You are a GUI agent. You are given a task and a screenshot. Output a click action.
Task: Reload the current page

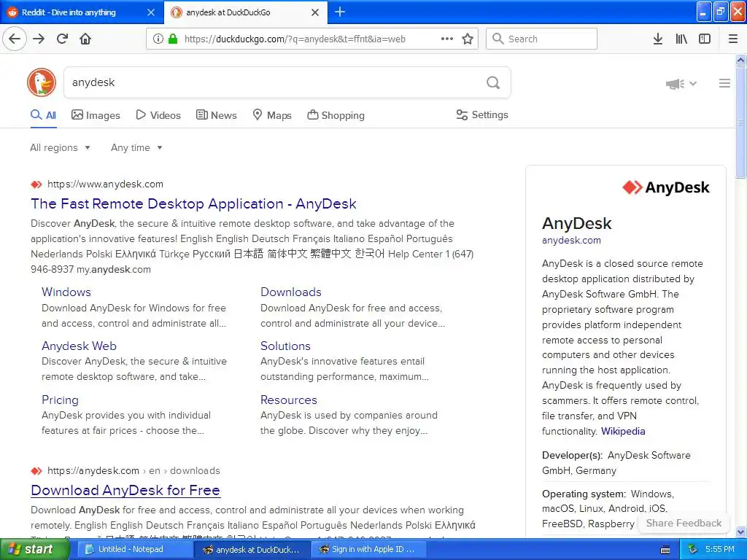(x=63, y=39)
